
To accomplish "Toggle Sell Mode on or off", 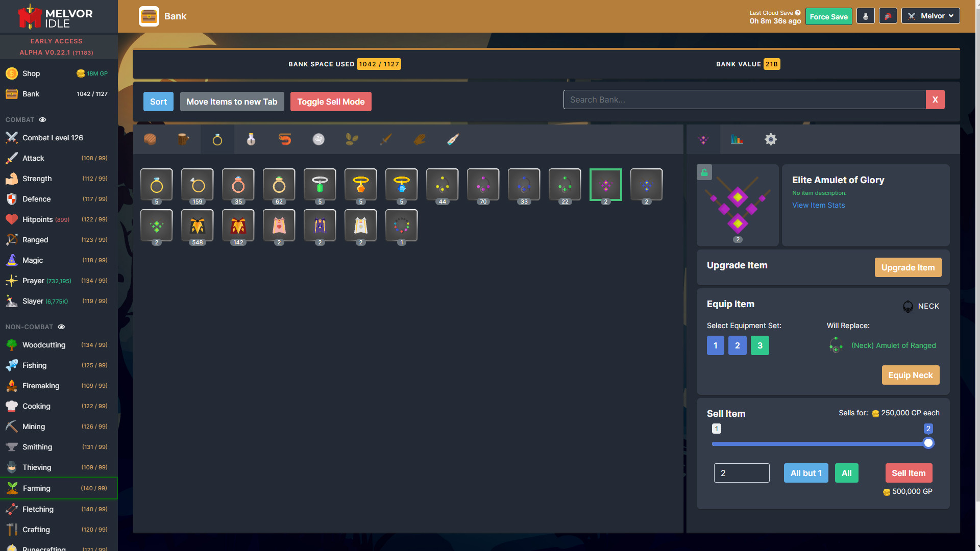I will click(330, 102).
